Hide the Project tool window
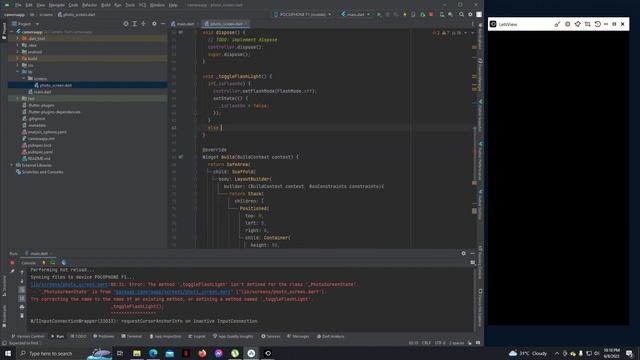The width and height of the screenshot is (640, 360). (163, 24)
